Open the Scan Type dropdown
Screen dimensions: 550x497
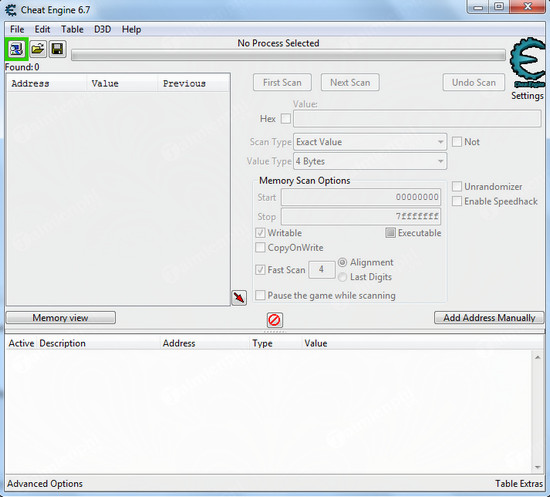(x=370, y=142)
